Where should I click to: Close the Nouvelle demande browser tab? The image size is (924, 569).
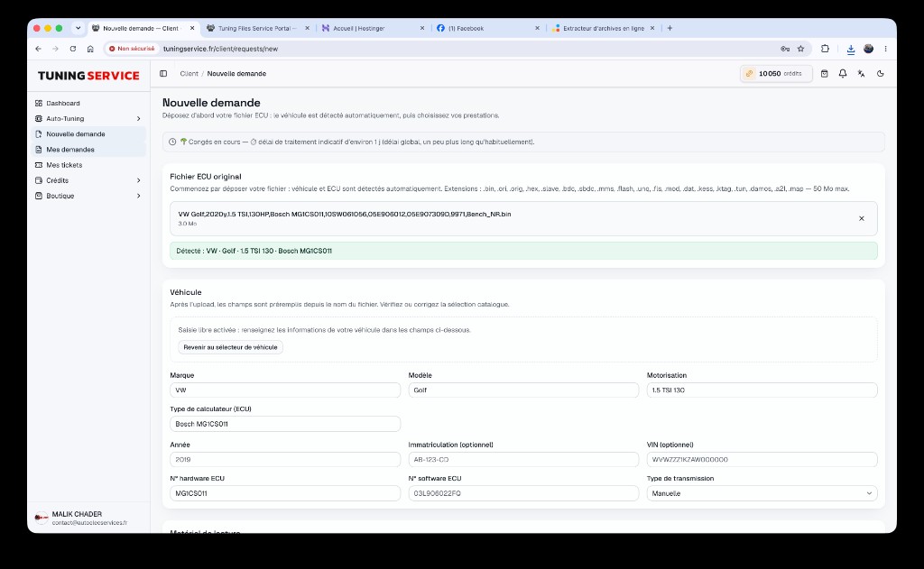coord(192,28)
